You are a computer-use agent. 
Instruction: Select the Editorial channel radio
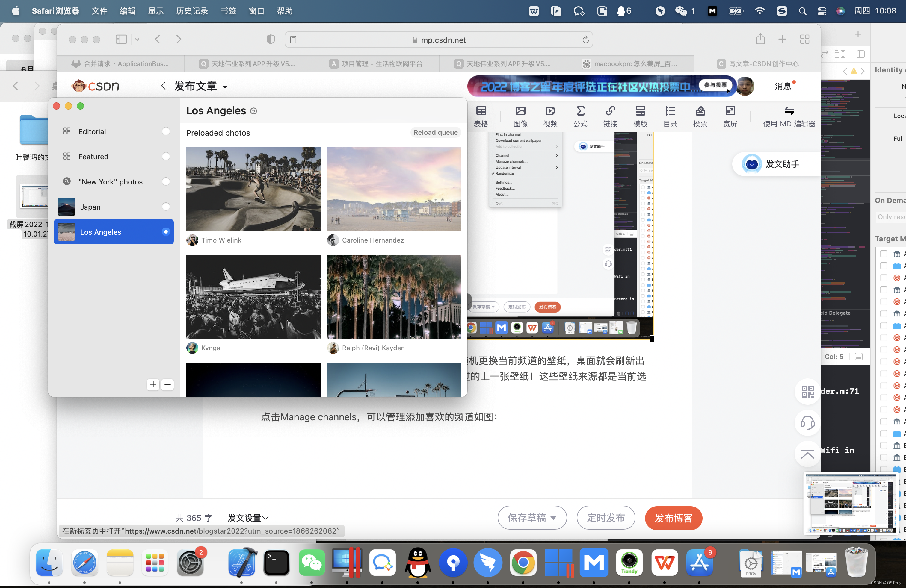point(166,131)
